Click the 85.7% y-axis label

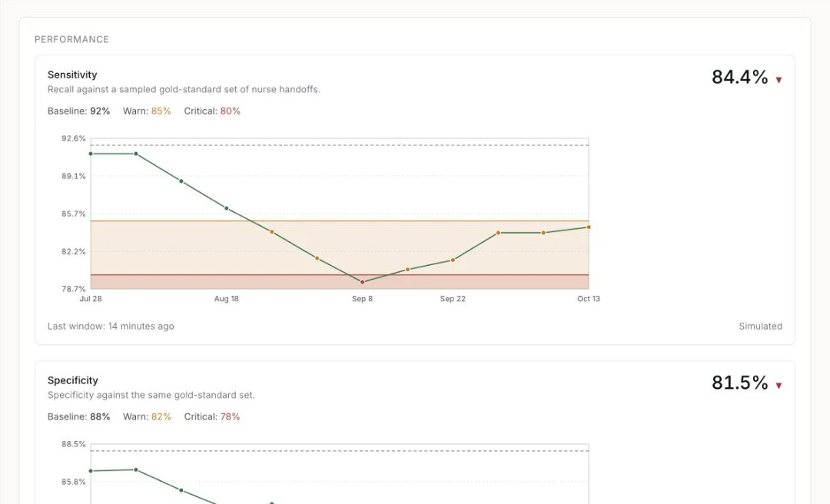(x=74, y=214)
